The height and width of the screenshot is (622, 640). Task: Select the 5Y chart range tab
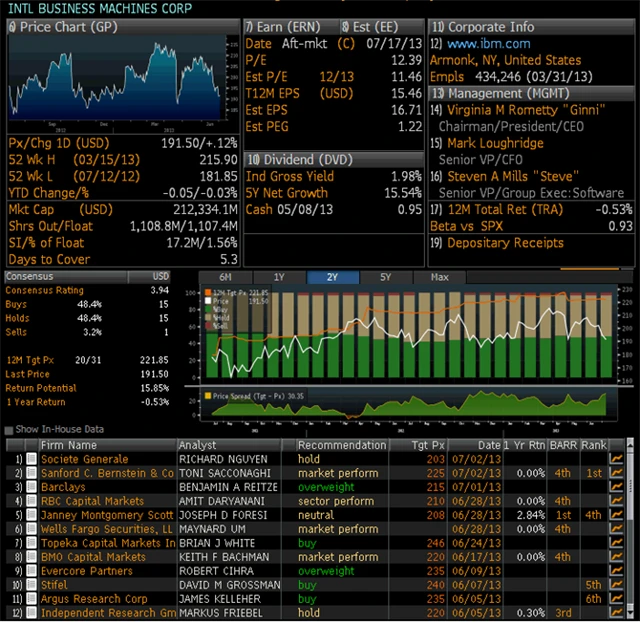[385, 277]
